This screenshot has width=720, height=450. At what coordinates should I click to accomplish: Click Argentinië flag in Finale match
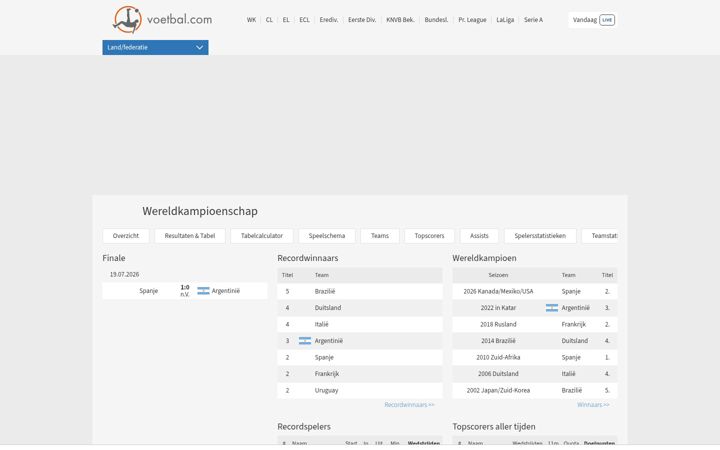(203, 291)
